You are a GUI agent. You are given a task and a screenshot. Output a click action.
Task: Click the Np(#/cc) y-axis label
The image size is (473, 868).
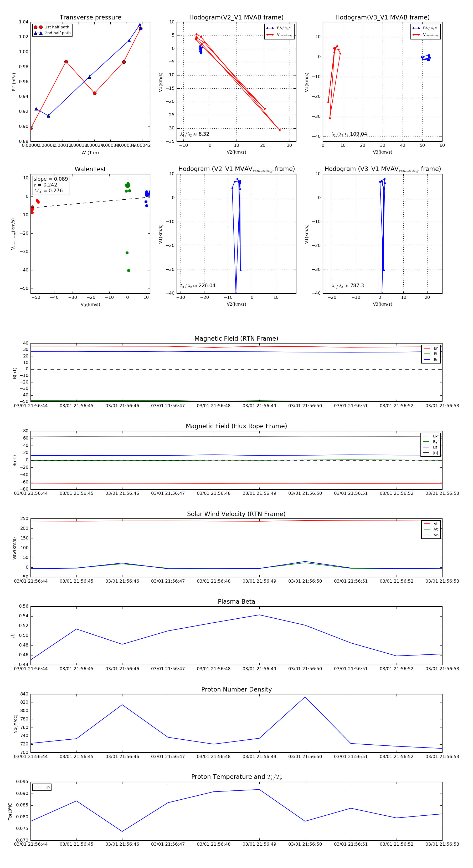15,724
